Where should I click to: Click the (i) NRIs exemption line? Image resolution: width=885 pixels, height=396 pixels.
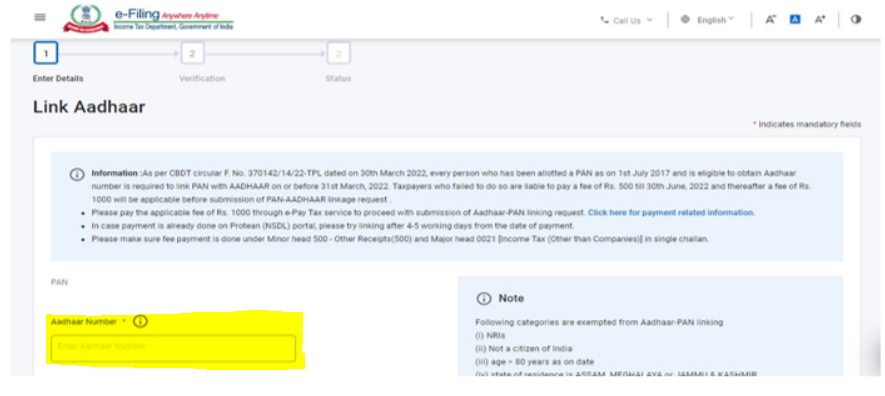coord(490,336)
